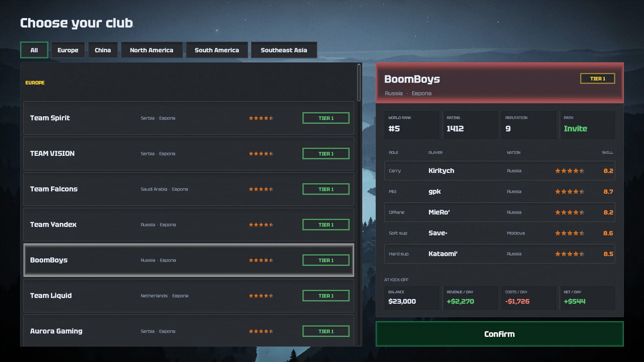Select Team Yandex in the list

pos(189,225)
